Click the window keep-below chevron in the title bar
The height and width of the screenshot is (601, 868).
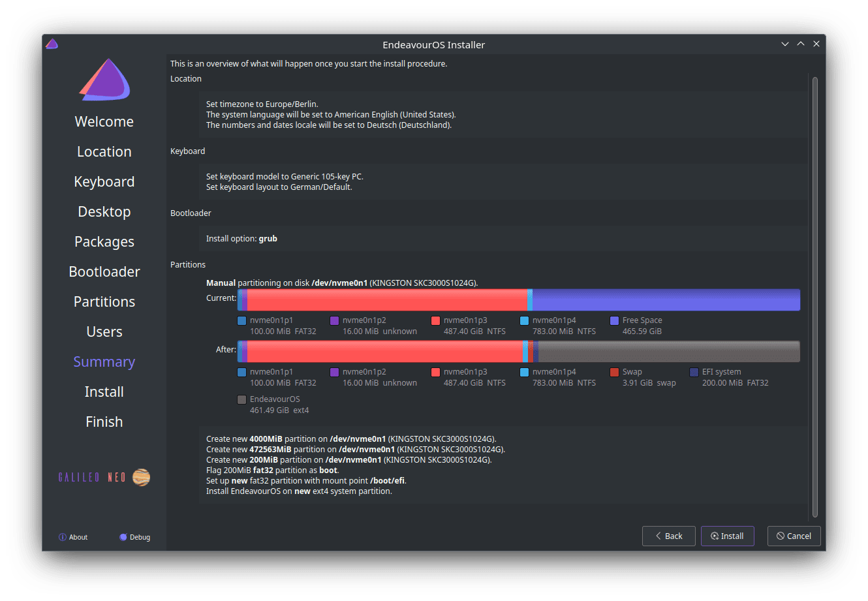click(x=785, y=44)
